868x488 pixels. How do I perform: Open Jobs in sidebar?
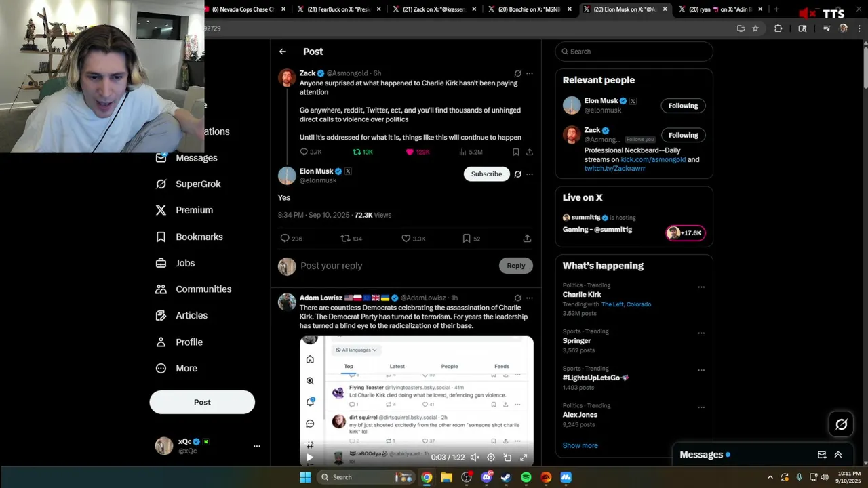coord(176,263)
